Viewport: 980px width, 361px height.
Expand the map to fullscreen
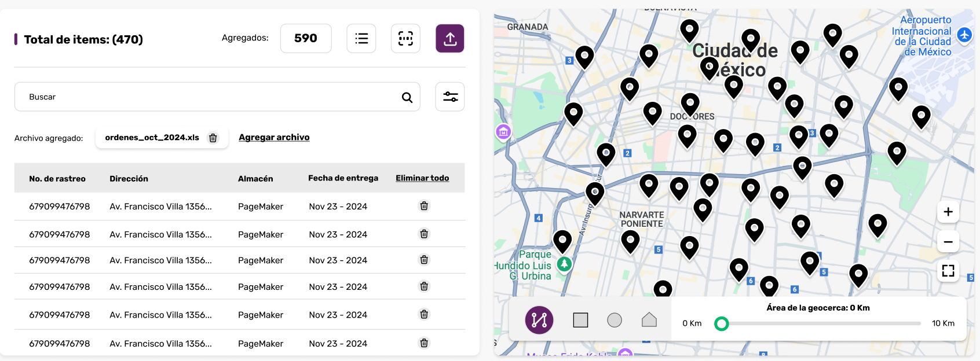[x=948, y=271]
